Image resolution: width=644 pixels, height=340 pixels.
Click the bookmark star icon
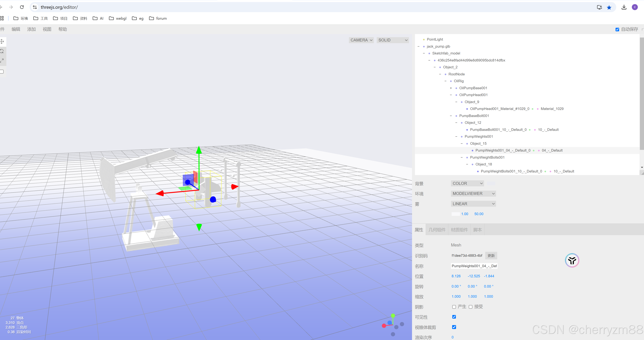(x=609, y=7)
